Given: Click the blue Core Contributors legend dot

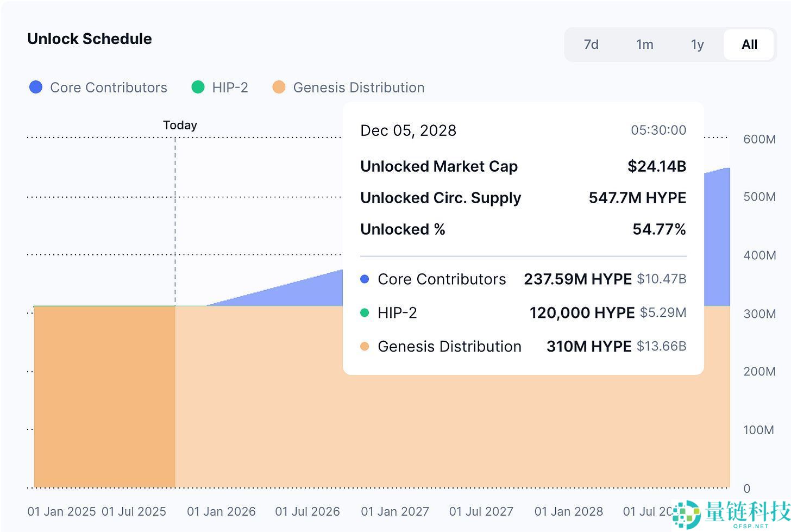Looking at the screenshot, I should click(x=36, y=87).
